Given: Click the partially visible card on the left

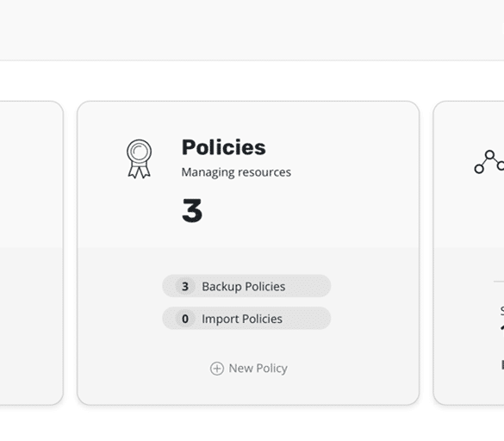Looking at the screenshot, I should coord(31,253).
